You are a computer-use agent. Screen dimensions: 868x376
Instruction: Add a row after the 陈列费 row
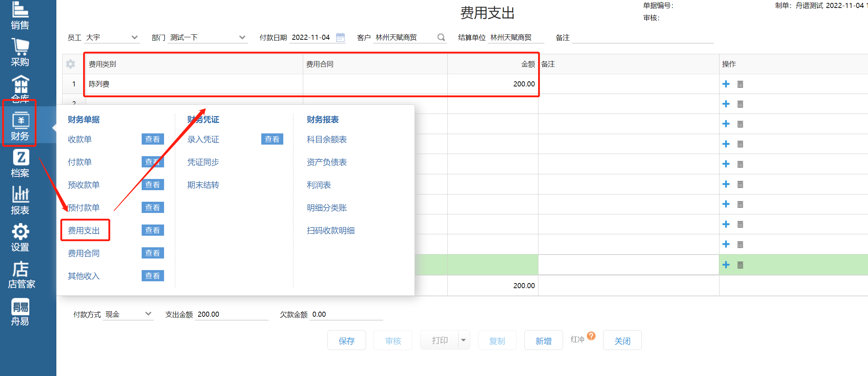click(726, 84)
